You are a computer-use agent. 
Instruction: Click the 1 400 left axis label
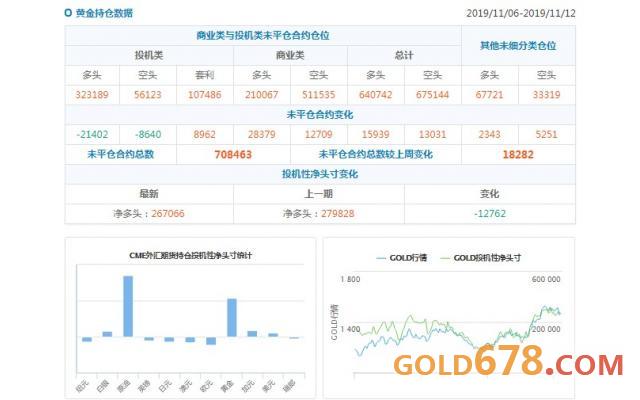350,329
